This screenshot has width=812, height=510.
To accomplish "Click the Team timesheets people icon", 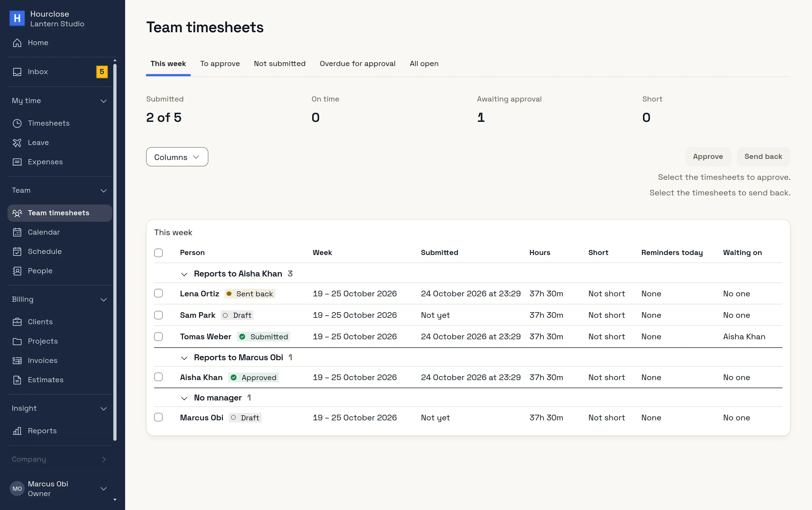I will coord(17,213).
